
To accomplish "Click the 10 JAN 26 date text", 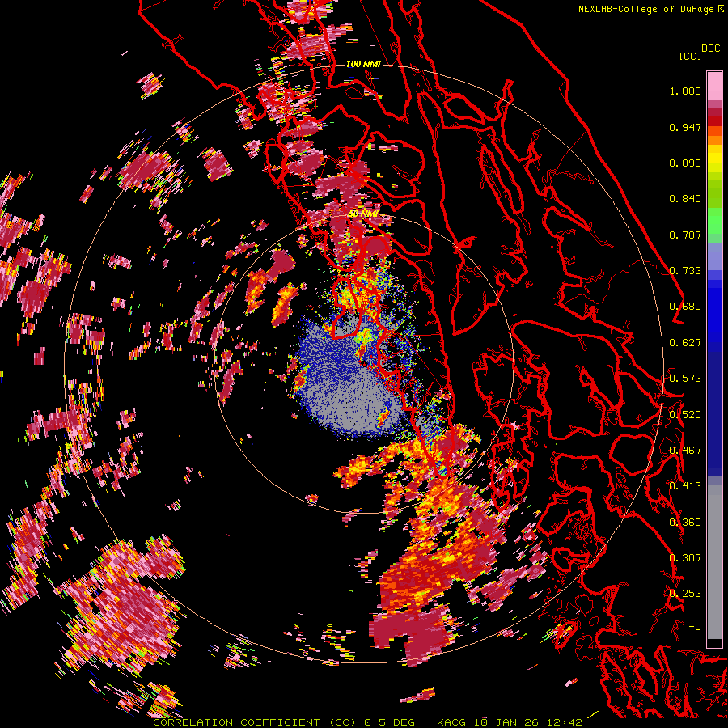I will (508, 722).
